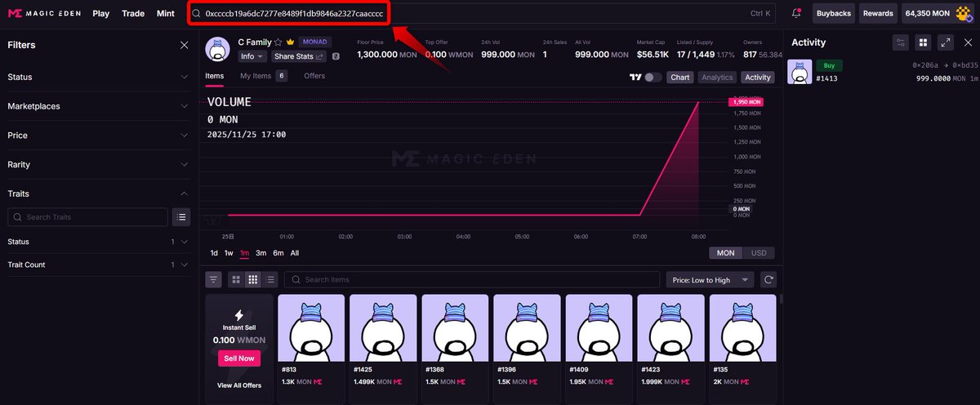Screen dimensions: 980x405
Task: Open activity filter settings icon
Action: (901, 42)
